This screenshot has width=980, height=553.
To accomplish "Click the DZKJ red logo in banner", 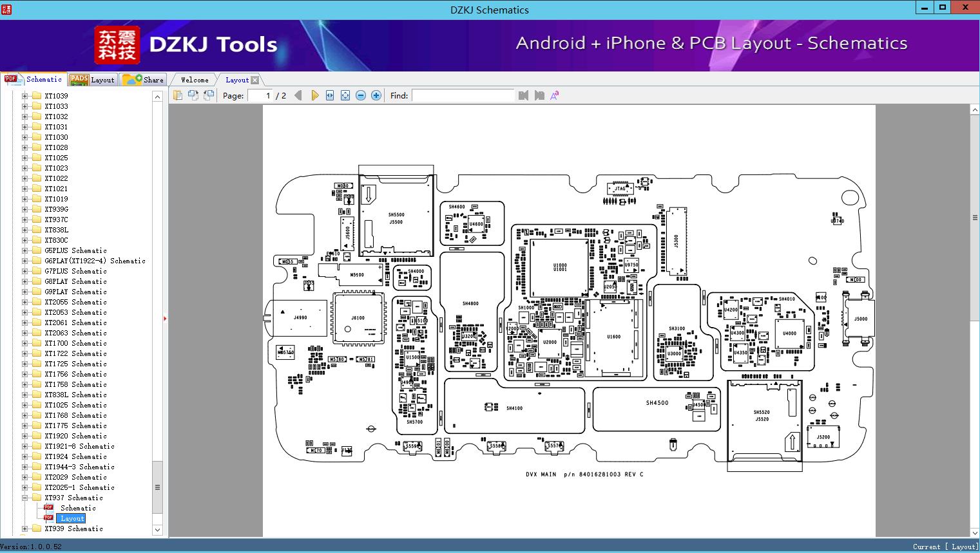I will (117, 45).
